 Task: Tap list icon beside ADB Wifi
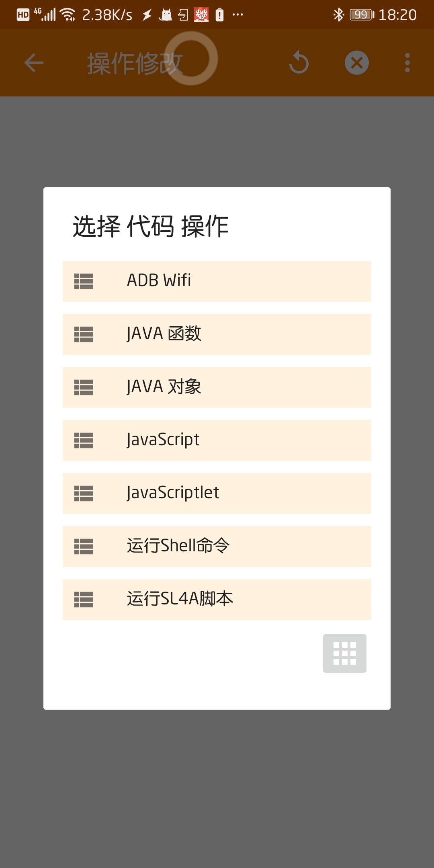(84, 281)
